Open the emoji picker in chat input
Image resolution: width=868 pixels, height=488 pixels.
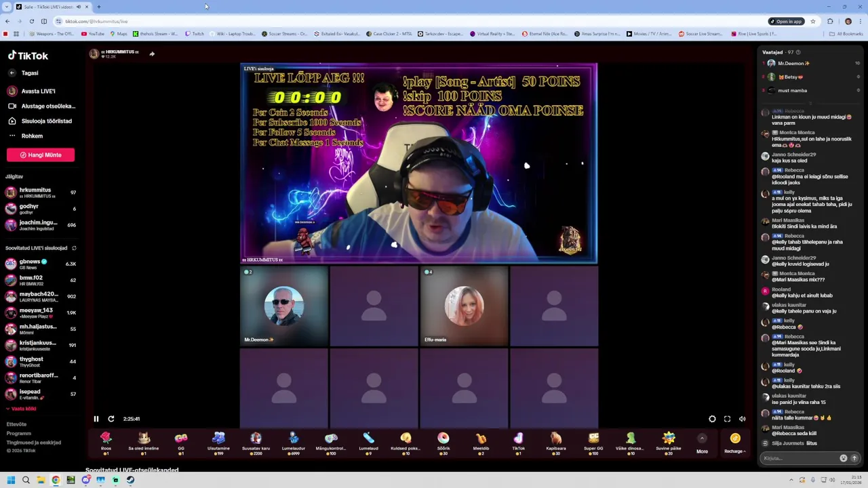843,458
